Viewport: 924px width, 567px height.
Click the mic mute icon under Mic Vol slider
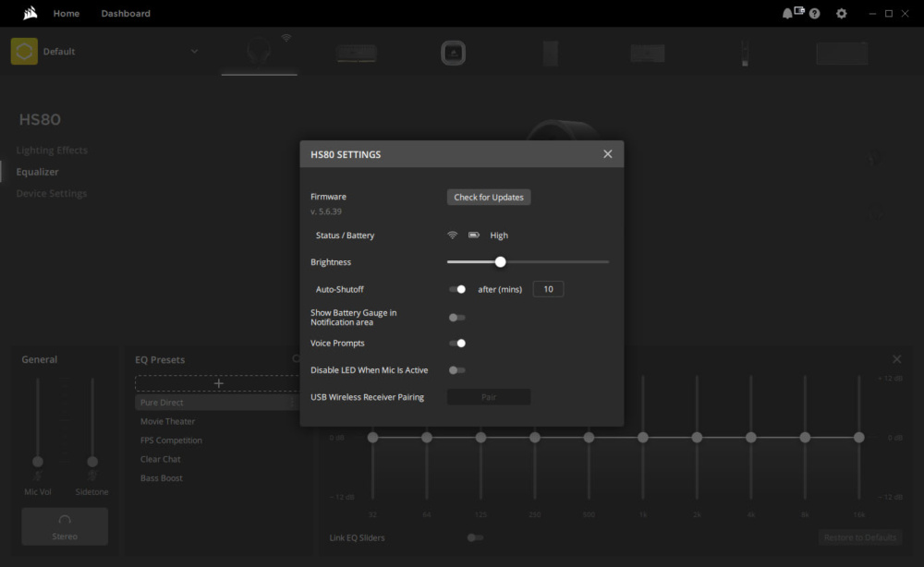[38, 476]
